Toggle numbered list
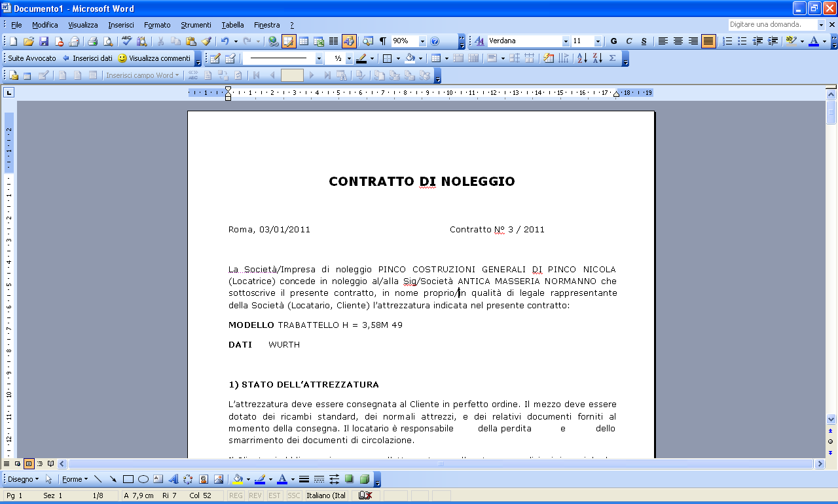Screen dimensions: 838x504 (727, 41)
